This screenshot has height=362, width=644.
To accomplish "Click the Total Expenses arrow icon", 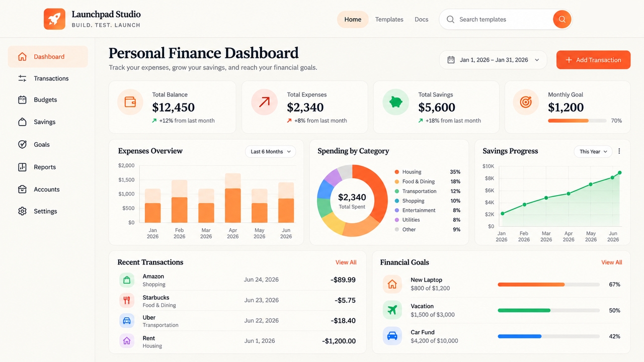I will pos(264,102).
